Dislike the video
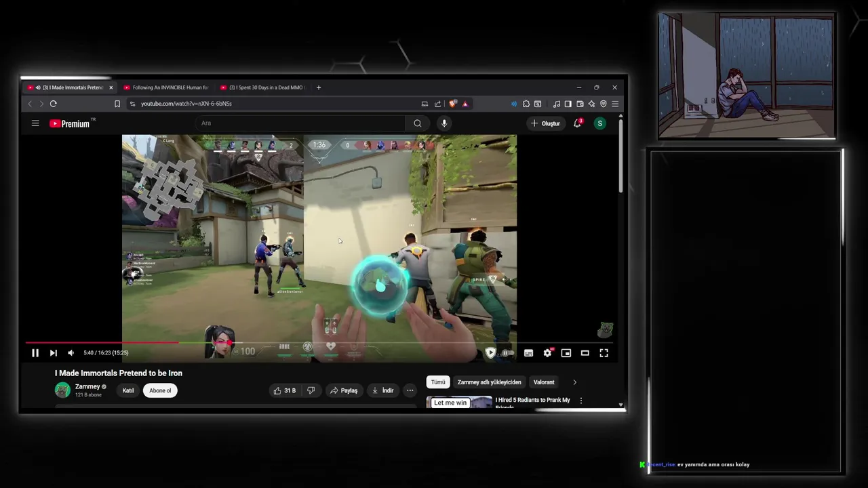 pyautogui.click(x=311, y=390)
